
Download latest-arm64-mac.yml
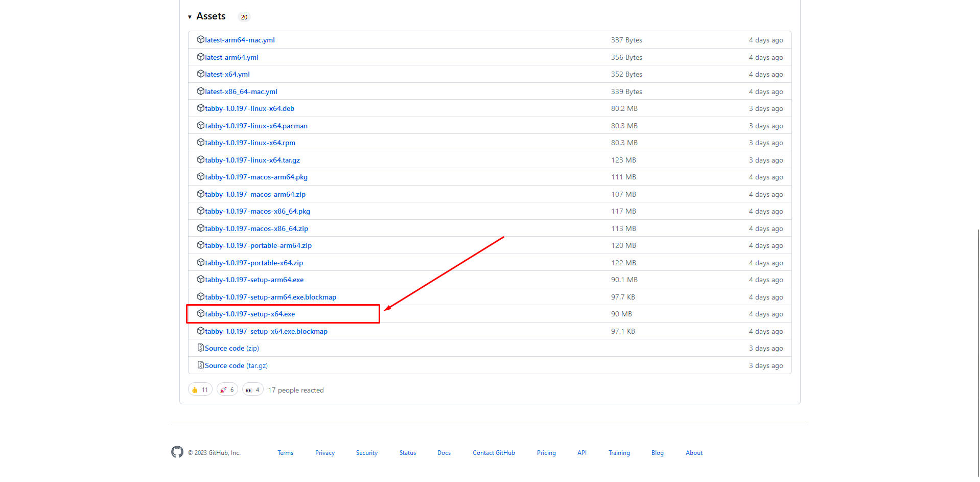240,40
